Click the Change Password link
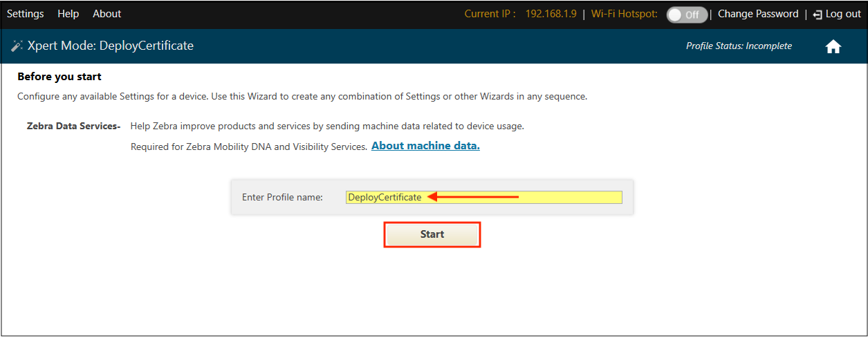The height and width of the screenshot is (338, 868). (758, 14)
